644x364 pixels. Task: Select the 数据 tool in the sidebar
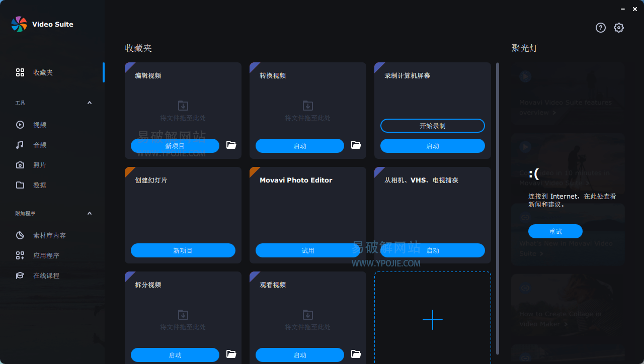(x=39, y=185)
